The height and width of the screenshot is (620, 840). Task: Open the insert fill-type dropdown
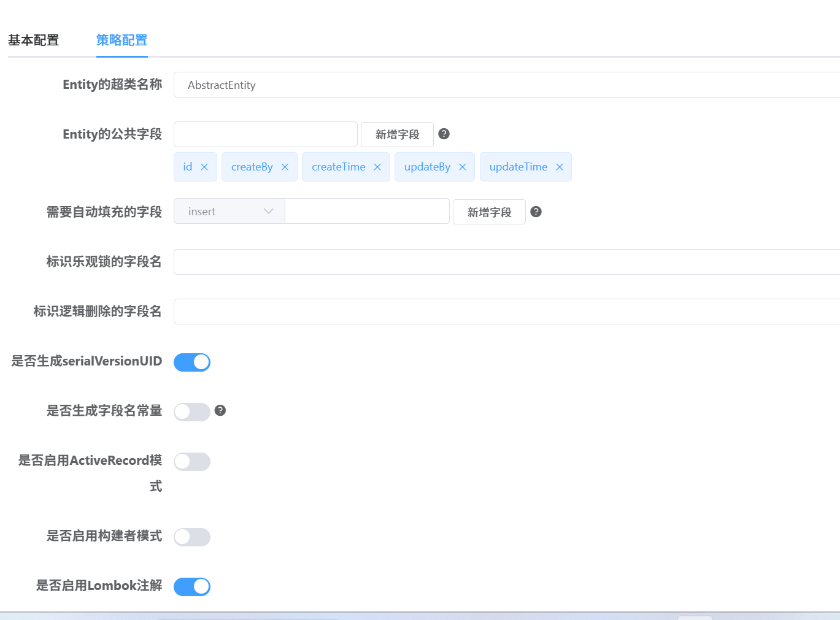tap(229, 211)
